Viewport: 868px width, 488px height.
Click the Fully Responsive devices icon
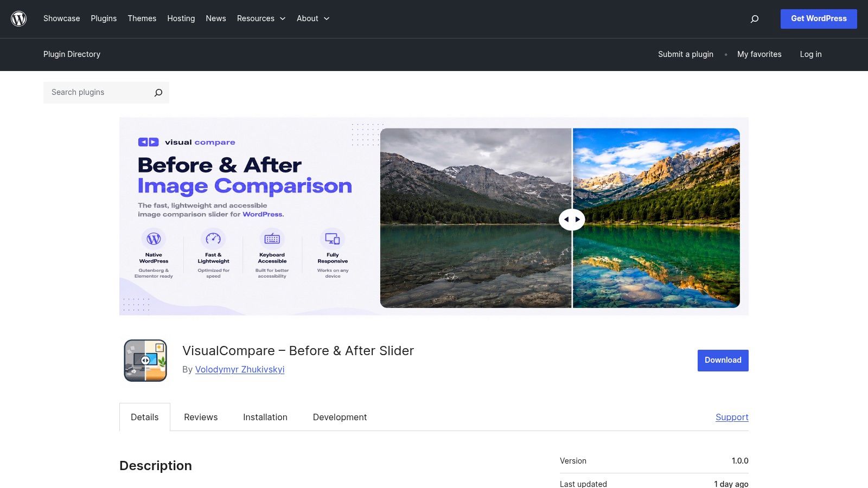coord(333,239)
